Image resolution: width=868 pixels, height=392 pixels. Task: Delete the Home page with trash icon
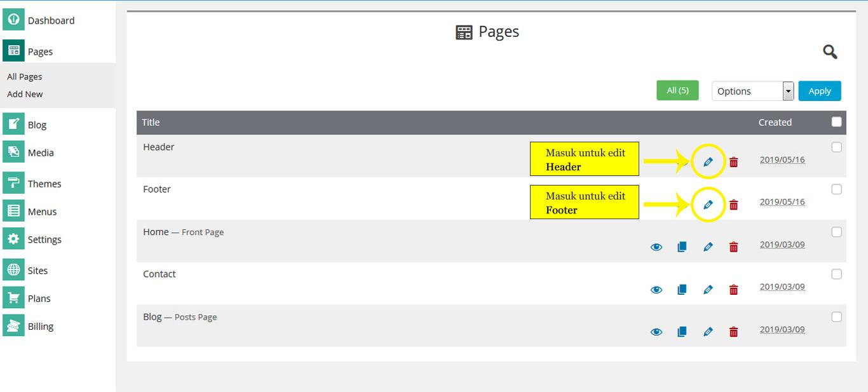click(734, 247)
